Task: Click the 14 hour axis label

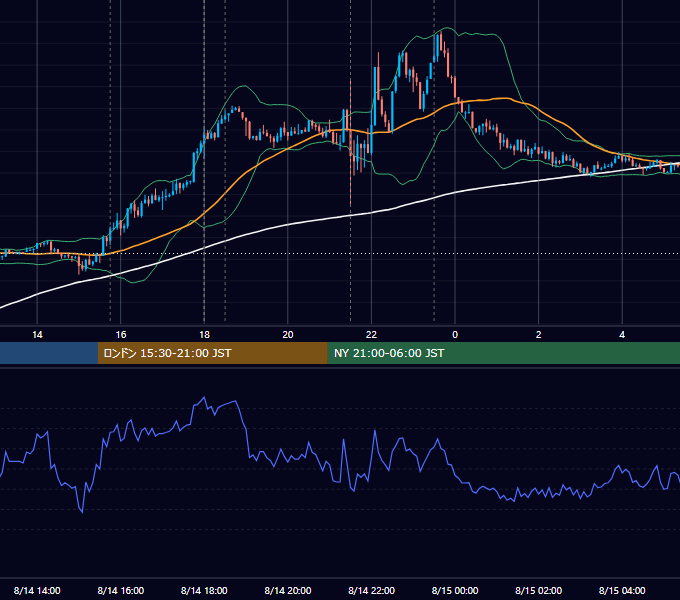Action: (37, 335)
